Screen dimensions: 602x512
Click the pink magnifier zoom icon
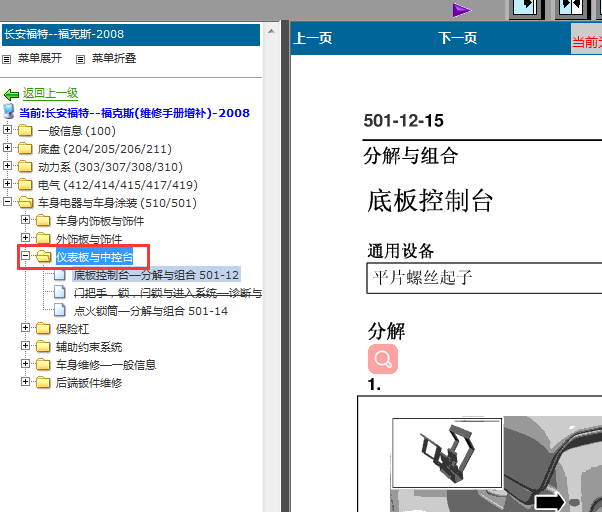[x=383, y=359]
